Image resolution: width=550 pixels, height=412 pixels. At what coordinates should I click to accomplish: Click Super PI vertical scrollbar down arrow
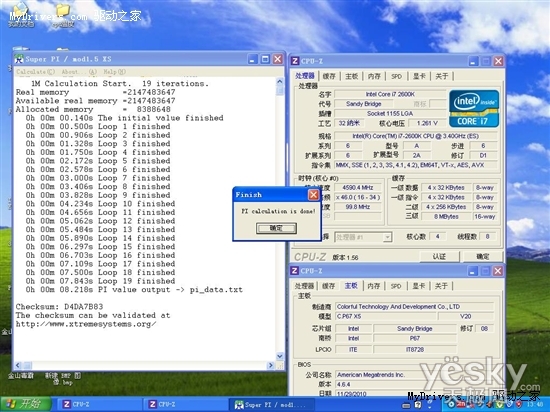tap(280, 356)
